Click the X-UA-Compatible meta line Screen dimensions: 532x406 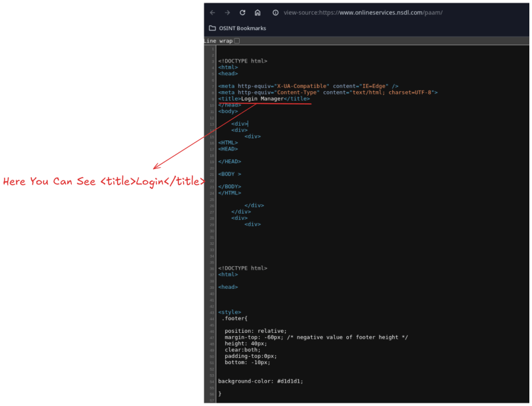point(308,86)
